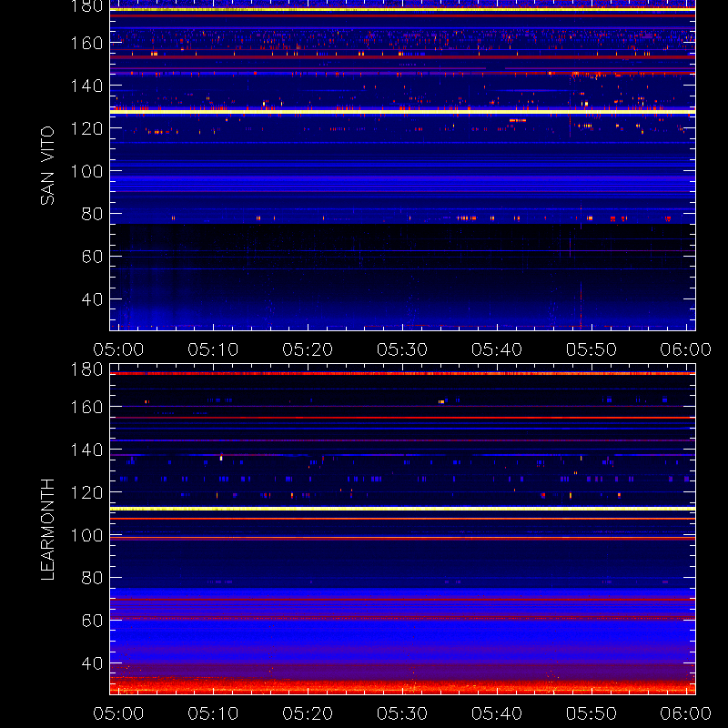Click 05:00 under the SAN VITO plot
Viewport: 728px width, 728px height.
pos(118,349)
